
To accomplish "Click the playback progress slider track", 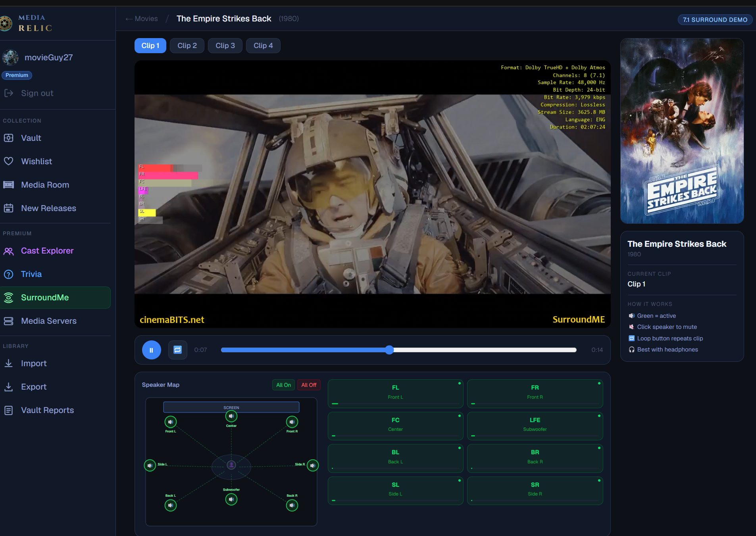I will point(398,350).
